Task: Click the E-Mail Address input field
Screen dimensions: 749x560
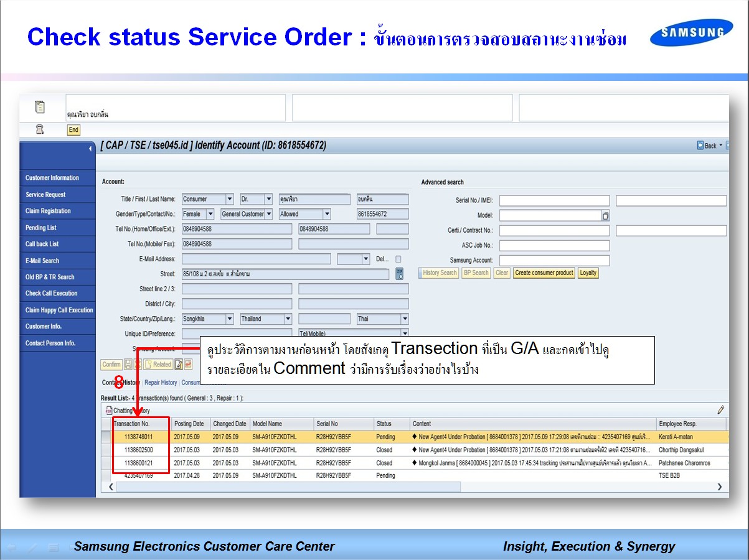Action: pos(257,259)
